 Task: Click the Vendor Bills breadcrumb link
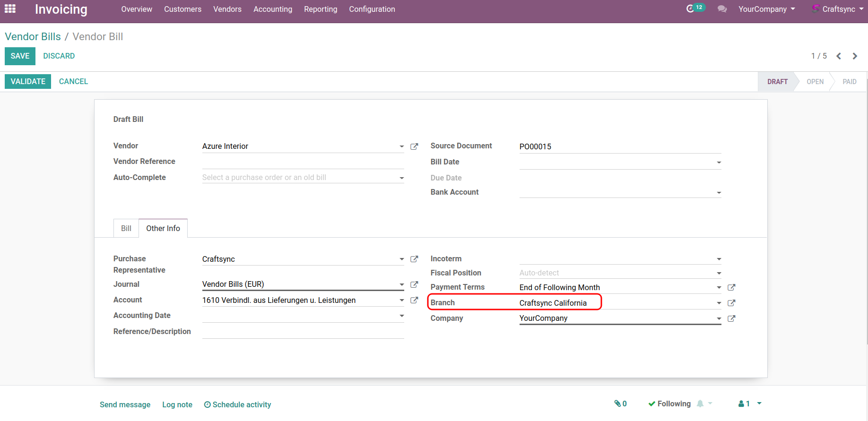click(x=33, y=36)
